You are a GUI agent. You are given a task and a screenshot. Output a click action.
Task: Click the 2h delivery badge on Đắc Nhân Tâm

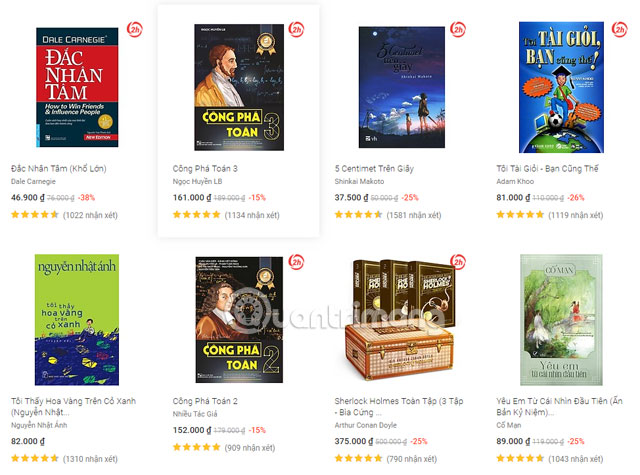tap(134, 29)
